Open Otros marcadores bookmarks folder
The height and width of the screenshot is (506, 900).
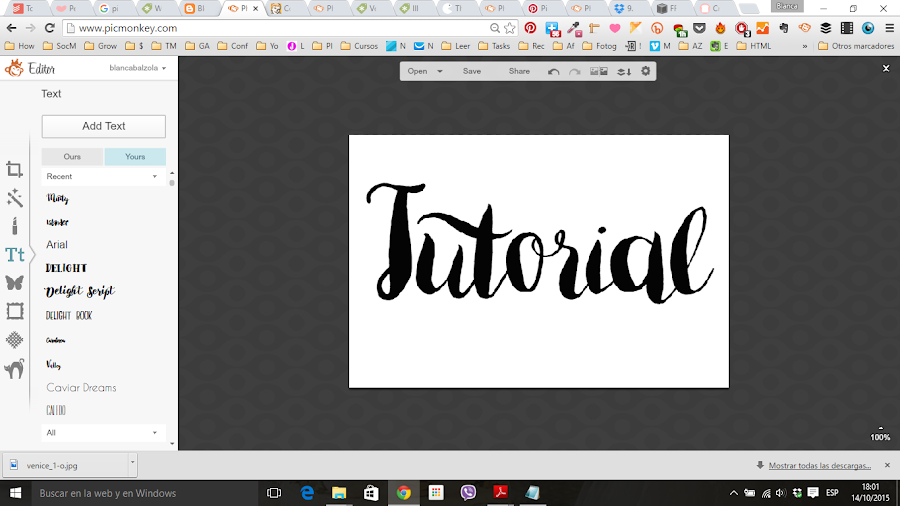coord(856,46)
